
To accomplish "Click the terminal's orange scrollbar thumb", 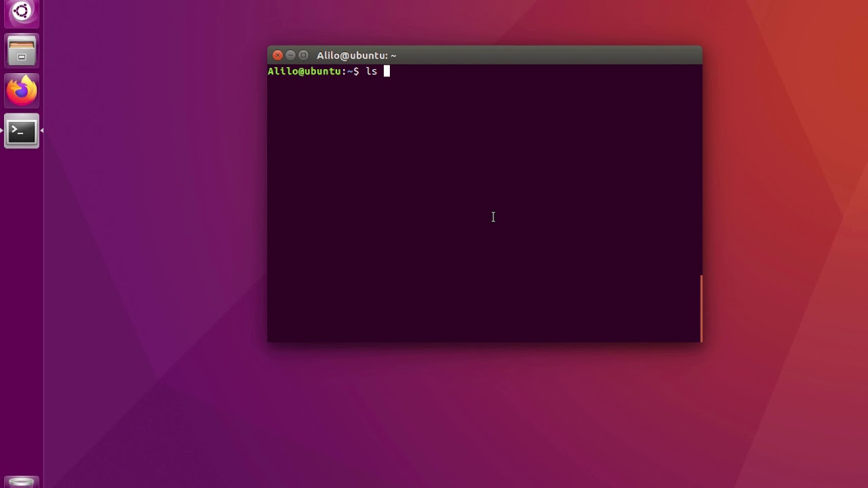I will pos(701,308).
